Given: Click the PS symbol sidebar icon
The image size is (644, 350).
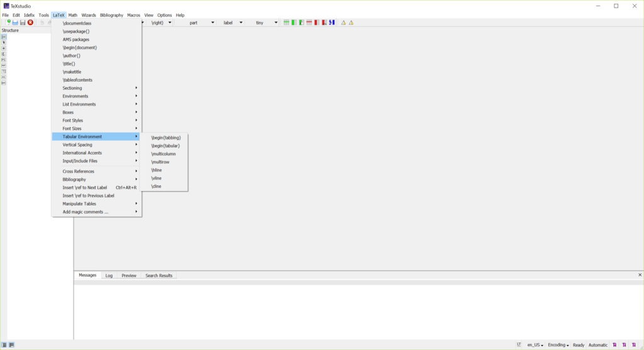Looking at the screenshot, I should [x=4, y=60].
